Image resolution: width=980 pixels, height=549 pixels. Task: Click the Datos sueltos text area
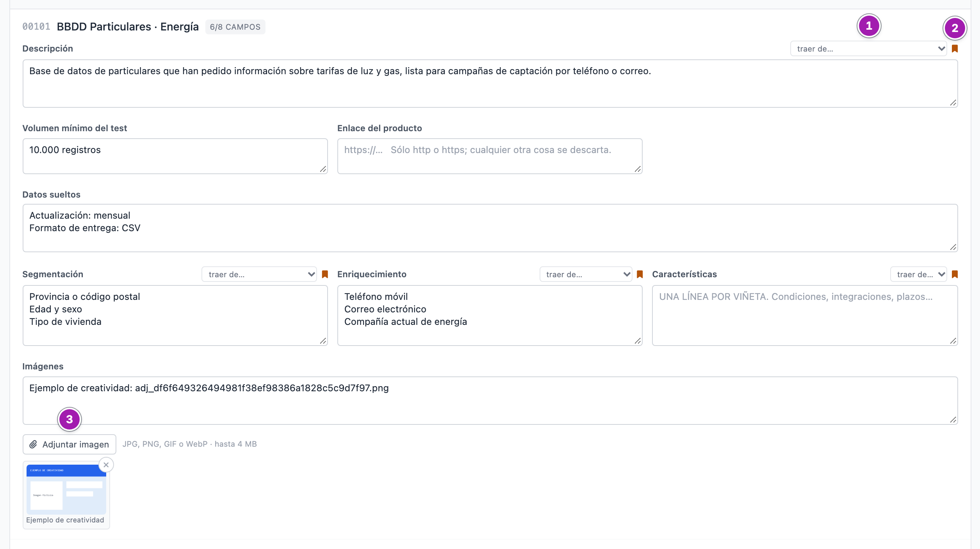[x=490, y=228]
